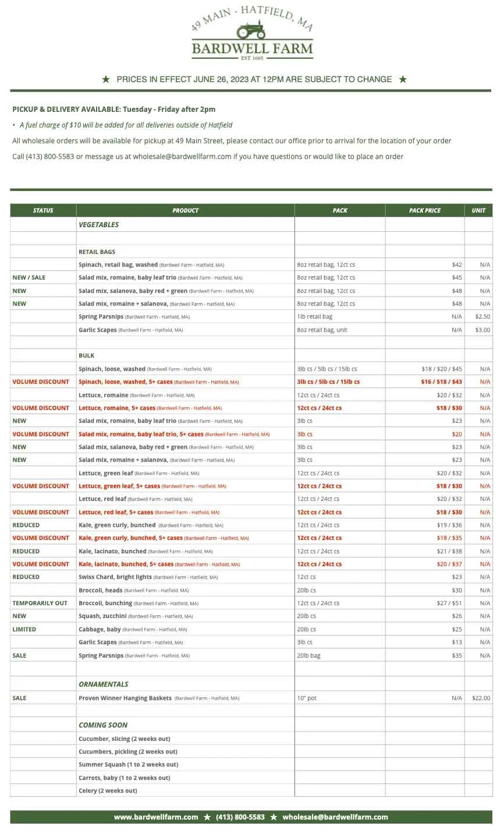Screen dimensions: 504x833
Task: Click the star icon right of SUBJECT TO CHANGE
Action: pos(403,79)
